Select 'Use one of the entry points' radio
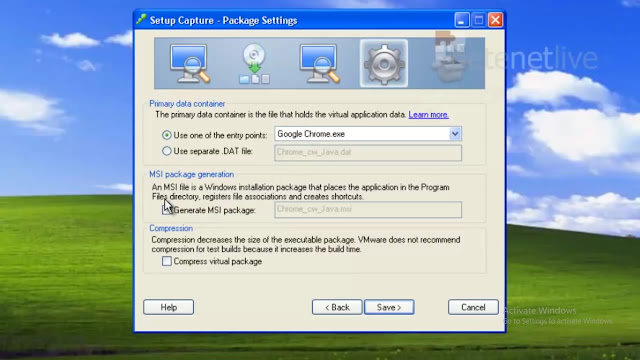Screen dimensions: 640x360 [167, 135]
